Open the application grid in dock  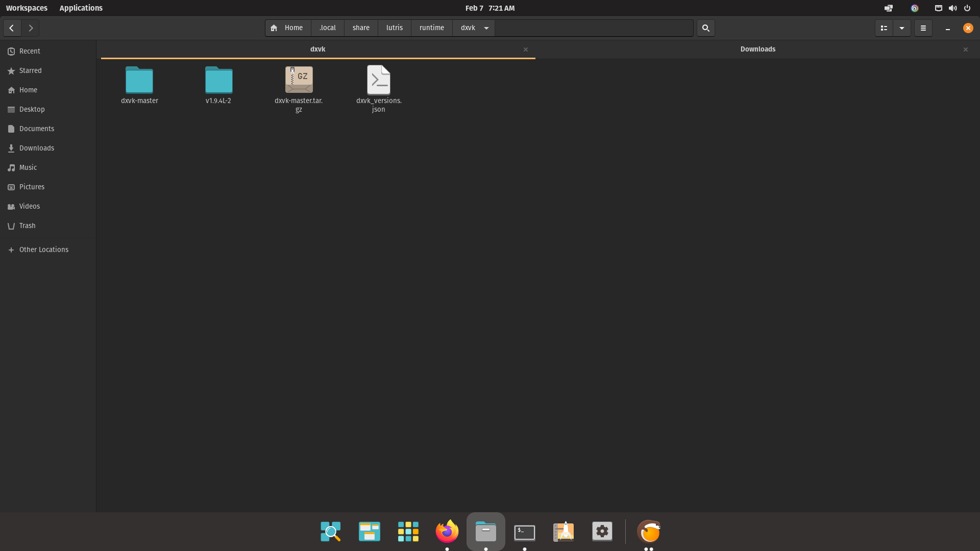[408, 532]
